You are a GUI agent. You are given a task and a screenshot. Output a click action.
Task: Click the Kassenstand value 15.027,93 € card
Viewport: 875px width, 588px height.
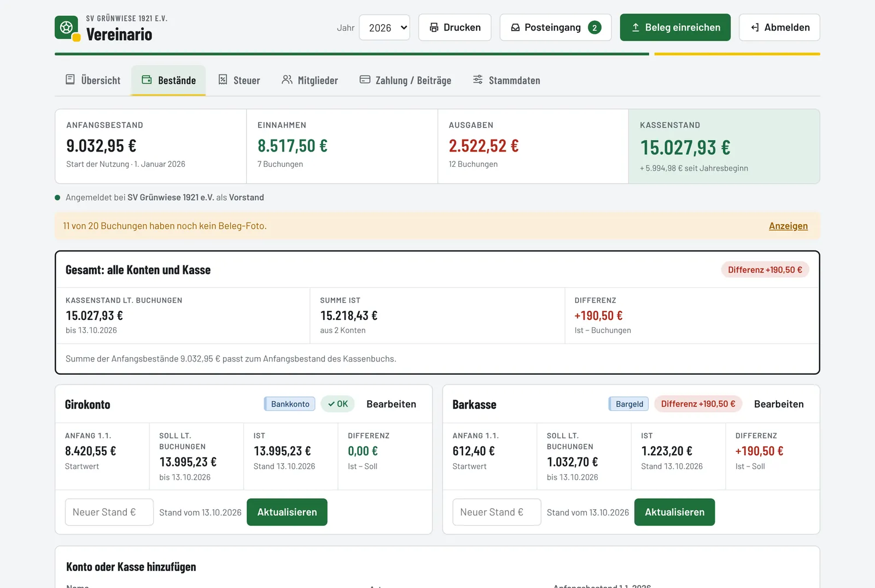(x=724, y=147)
